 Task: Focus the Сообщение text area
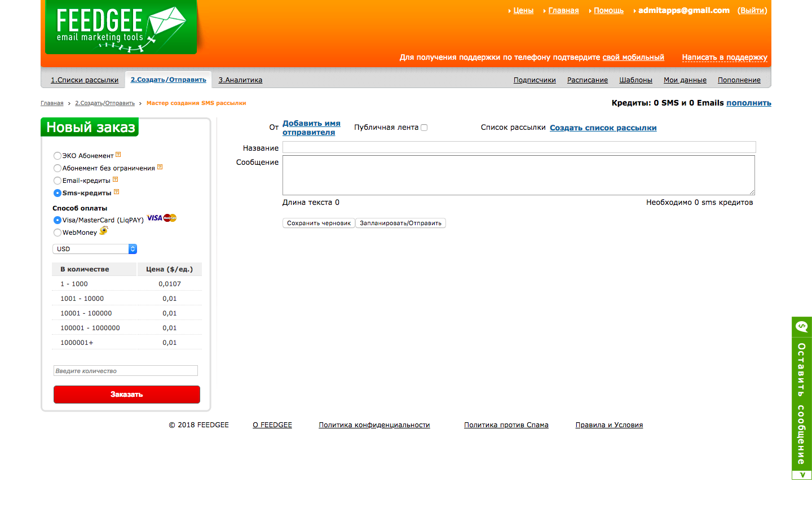pos(519,176)
